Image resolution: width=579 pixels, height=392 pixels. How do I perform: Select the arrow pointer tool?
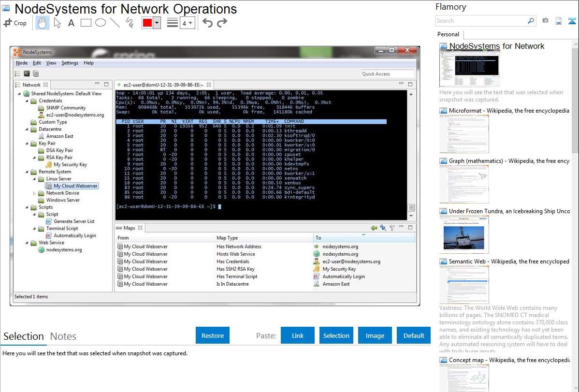[57, 23]
